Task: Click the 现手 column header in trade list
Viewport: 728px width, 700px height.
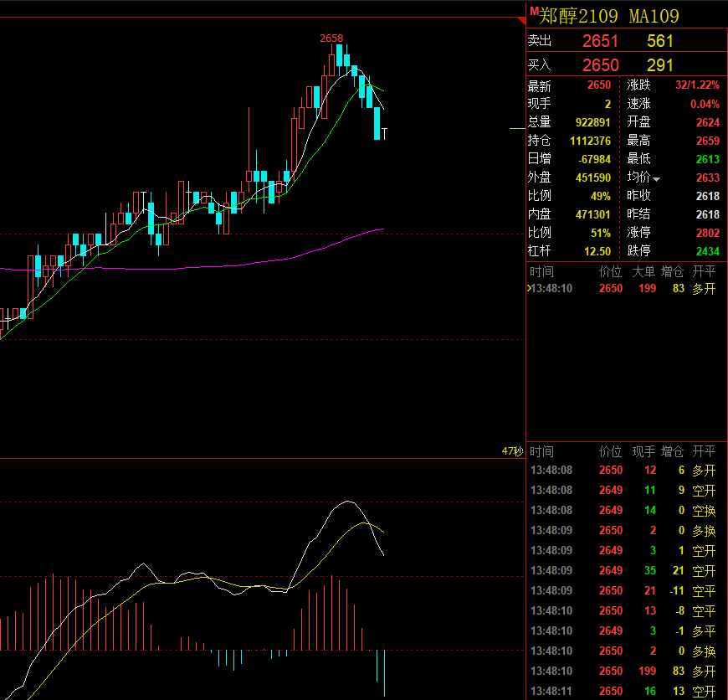Action: 643,451
